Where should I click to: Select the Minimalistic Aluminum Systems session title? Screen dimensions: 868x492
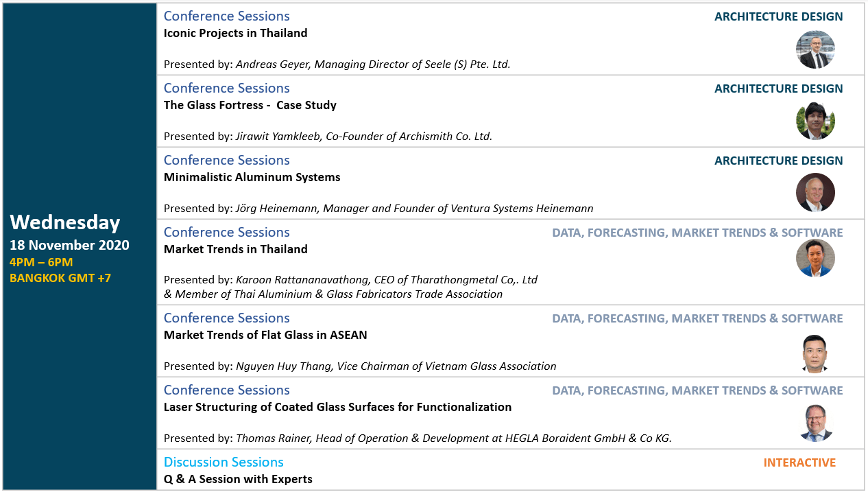pos(252,177)
